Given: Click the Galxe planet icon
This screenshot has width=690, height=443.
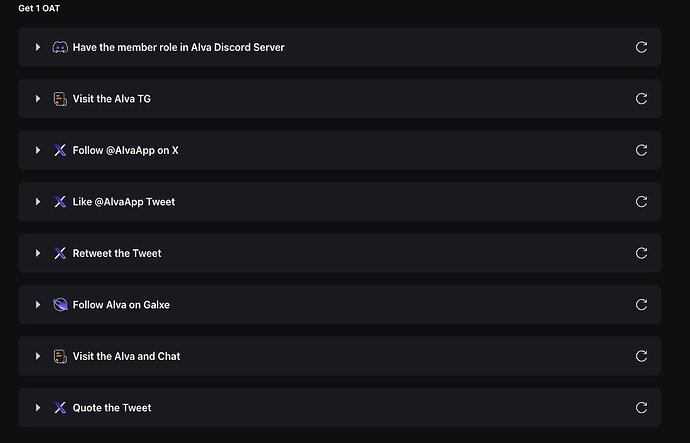Looking at the screenshot, I should (60, 304).
